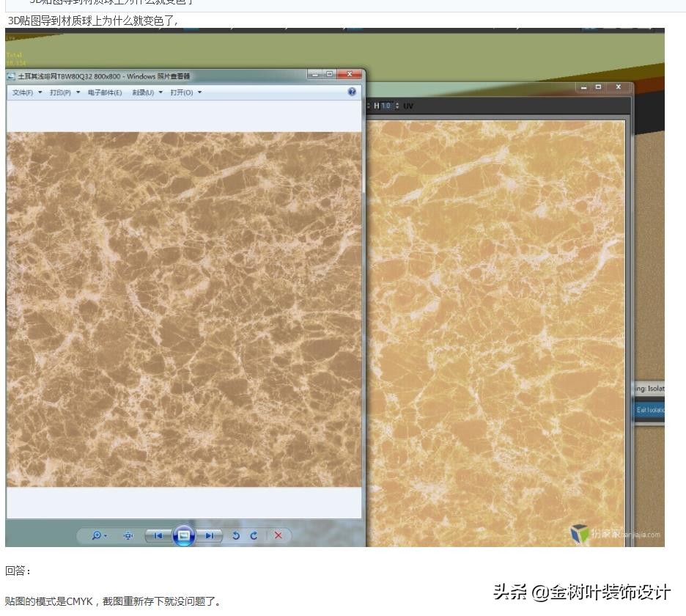Rotate the image counterclockwise
This screenshot has height=616, width=686.
coord(236,536)
